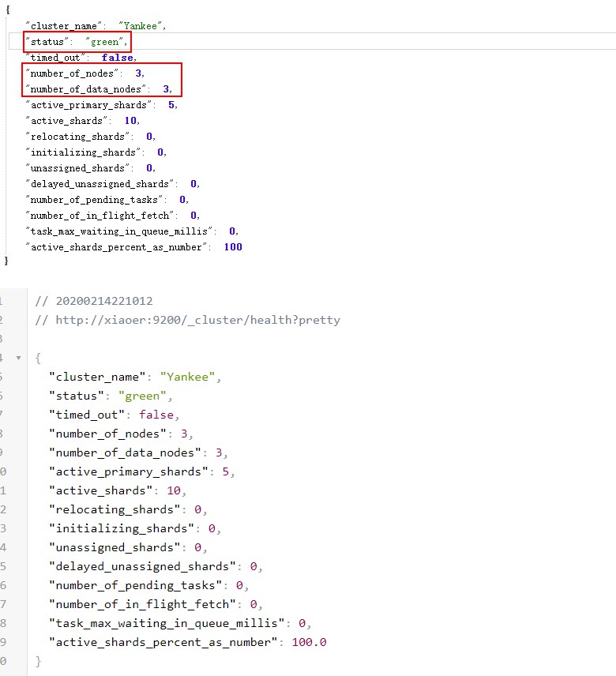Click the highlighted "status" key in upper JSON
The height and width of the screenshot is (676, 616).
pos(47,42)
